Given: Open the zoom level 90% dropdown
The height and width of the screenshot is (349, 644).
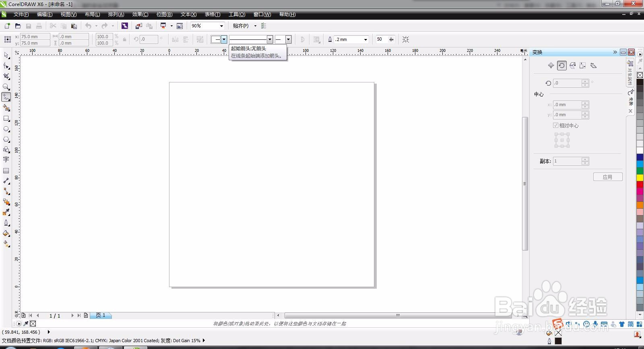Looking at the screenshot, I should (221, 26).
